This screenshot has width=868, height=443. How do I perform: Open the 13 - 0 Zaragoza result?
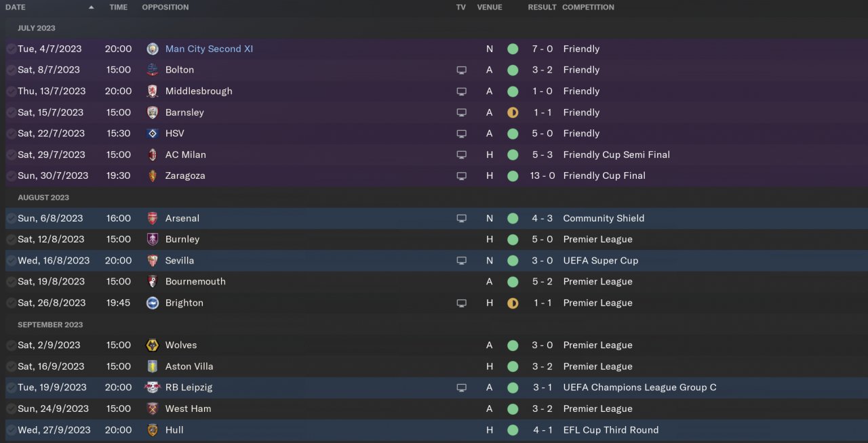(542, 175)
